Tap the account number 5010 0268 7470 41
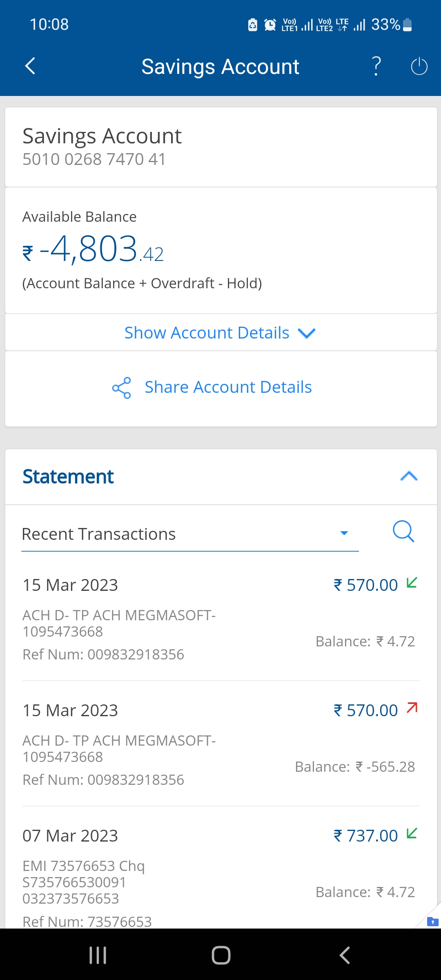 coord(94,159)
